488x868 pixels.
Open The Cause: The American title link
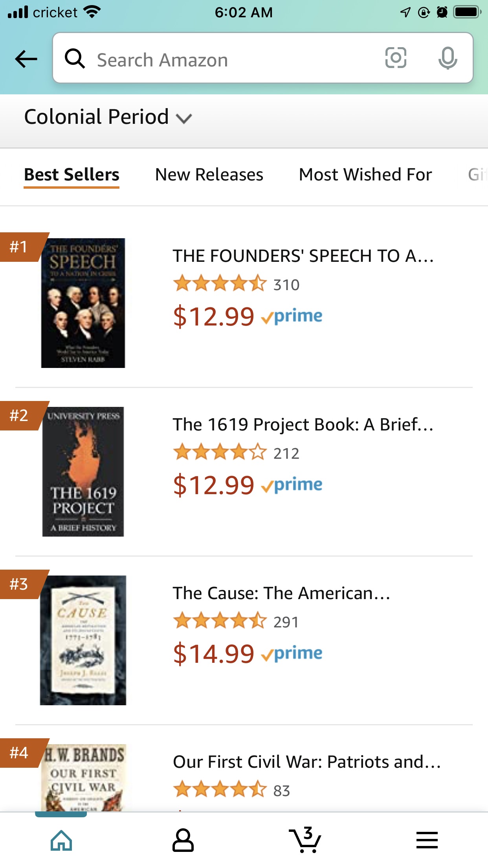[x=281, y=593]
